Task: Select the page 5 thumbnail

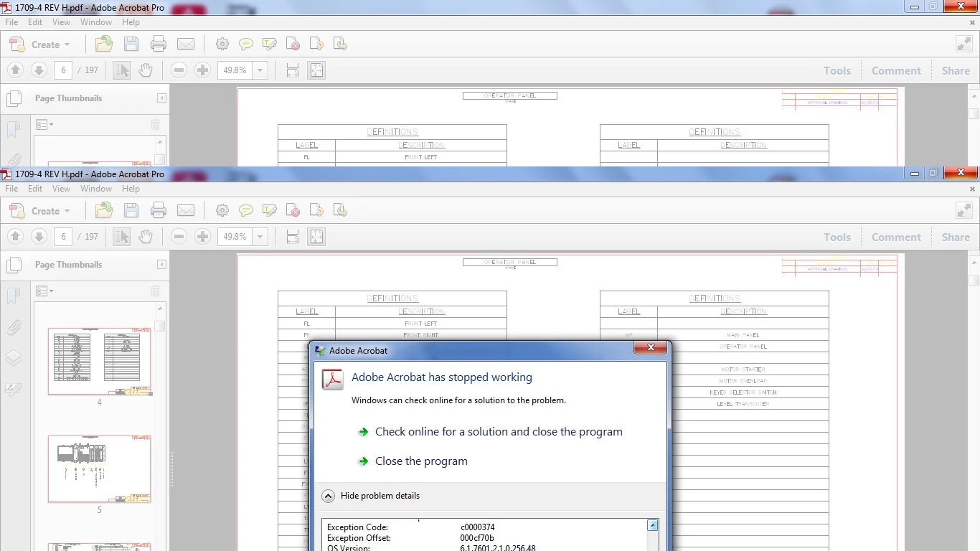Action: 100,468
